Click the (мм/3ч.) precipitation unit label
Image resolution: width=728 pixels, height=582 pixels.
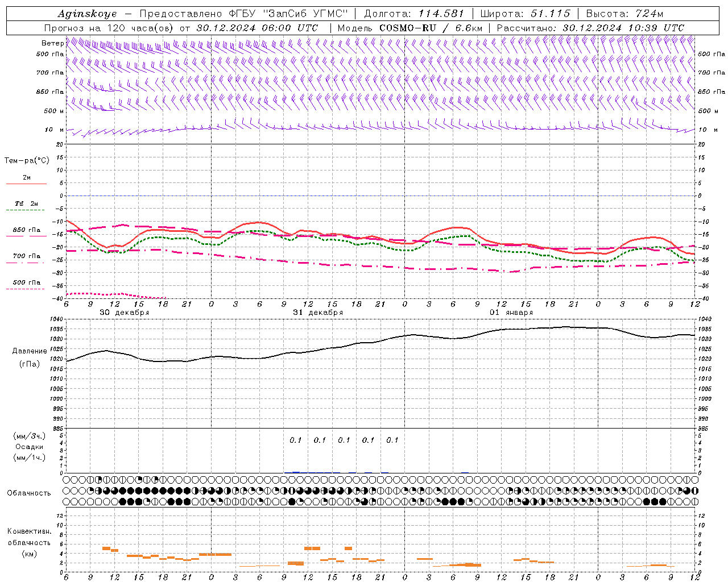point(30,436)
